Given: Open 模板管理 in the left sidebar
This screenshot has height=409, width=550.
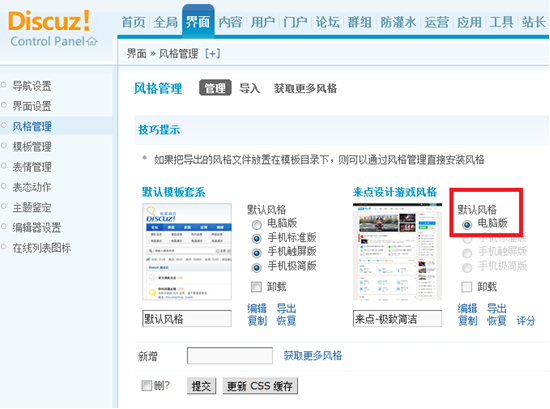Looking at the screenshot, I should 32,147.
